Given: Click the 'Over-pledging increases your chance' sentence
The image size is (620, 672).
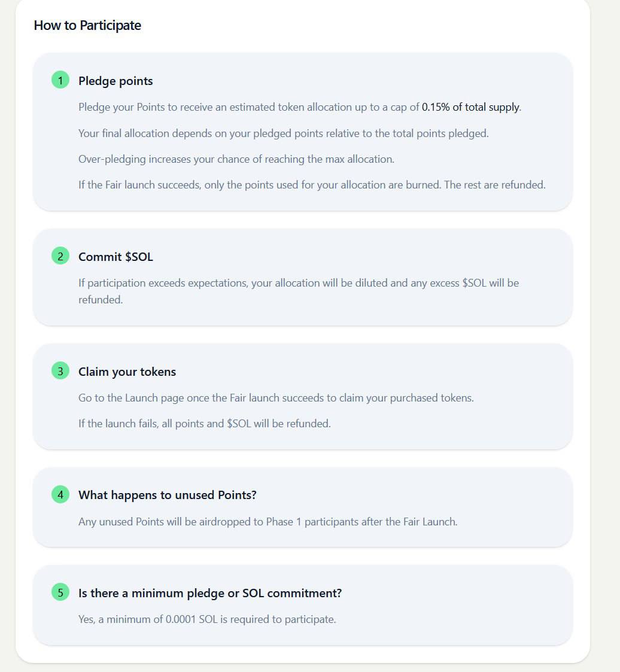Looking at the screenshot, I should (236, 159).
